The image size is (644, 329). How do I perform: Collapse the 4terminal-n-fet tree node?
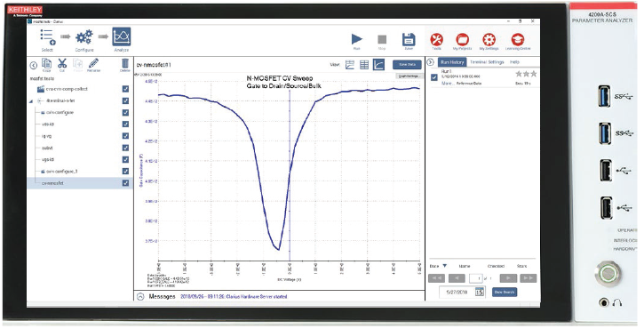[31, 101]
